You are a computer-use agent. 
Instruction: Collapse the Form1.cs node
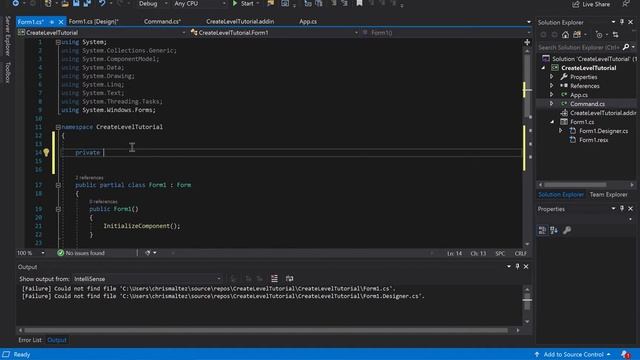click(552, 122)
